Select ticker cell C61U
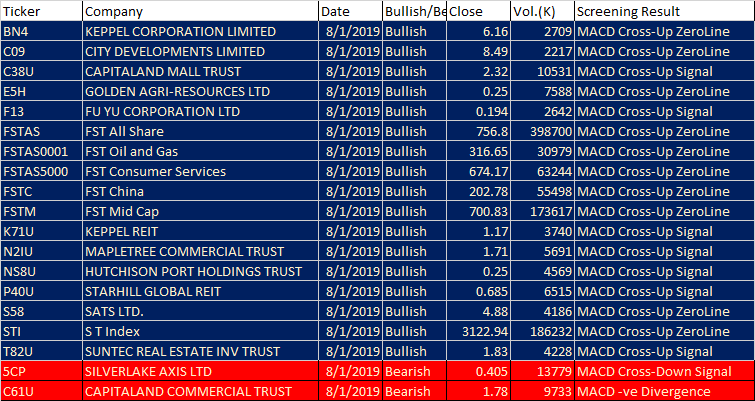The width and height of the screenshot is (755, 401). (41, 391)
